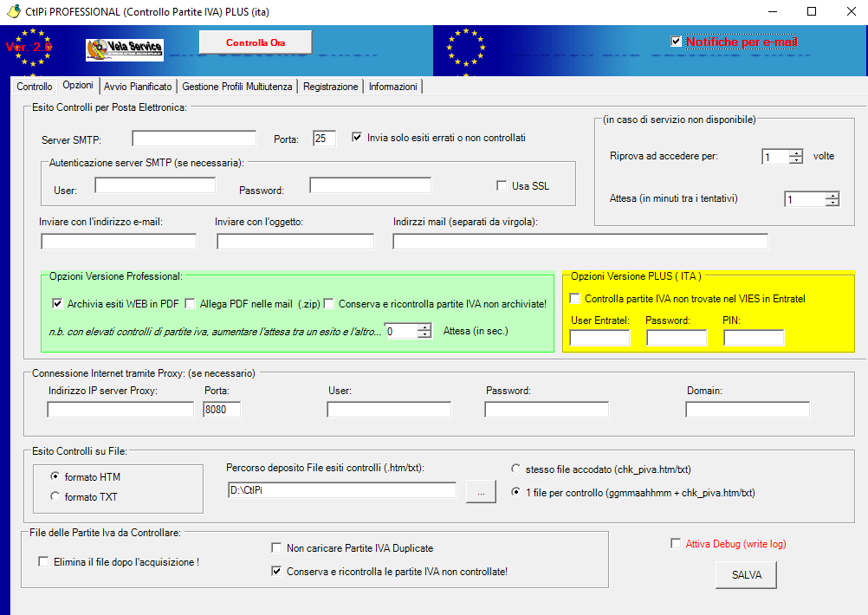Click the Proxy Domain field

748,410
